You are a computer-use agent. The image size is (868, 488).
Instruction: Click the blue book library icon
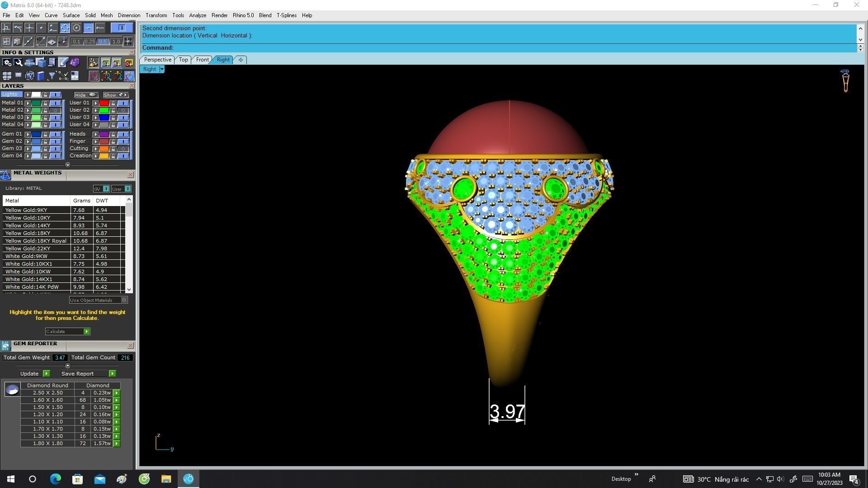click(x=41, y=76)
